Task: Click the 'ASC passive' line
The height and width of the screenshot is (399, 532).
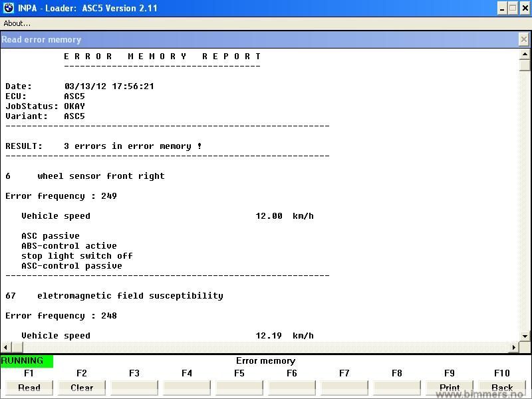Action: coord(51,236)
